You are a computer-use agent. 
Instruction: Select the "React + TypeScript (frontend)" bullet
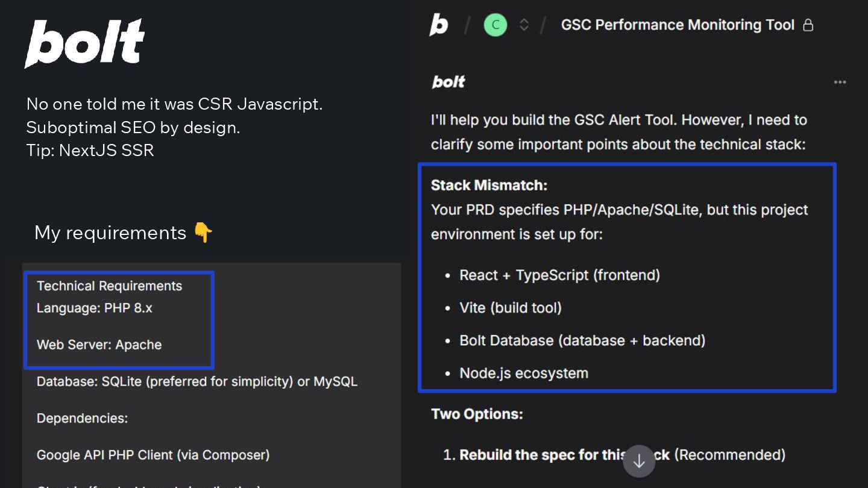tap(559, 275)
